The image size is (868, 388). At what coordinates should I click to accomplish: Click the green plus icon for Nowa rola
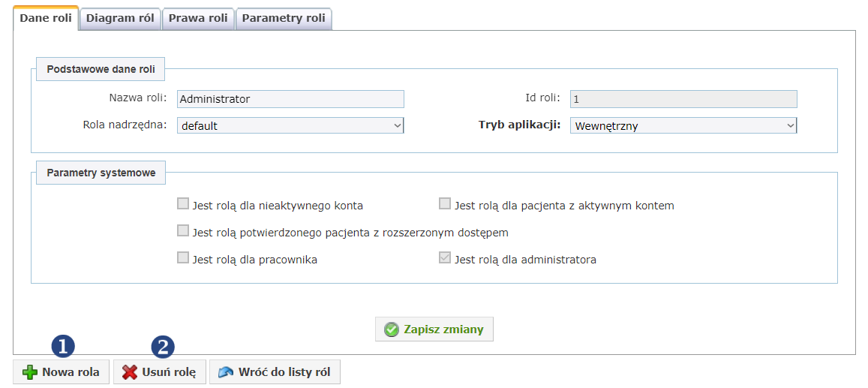(x=30, y=372)
